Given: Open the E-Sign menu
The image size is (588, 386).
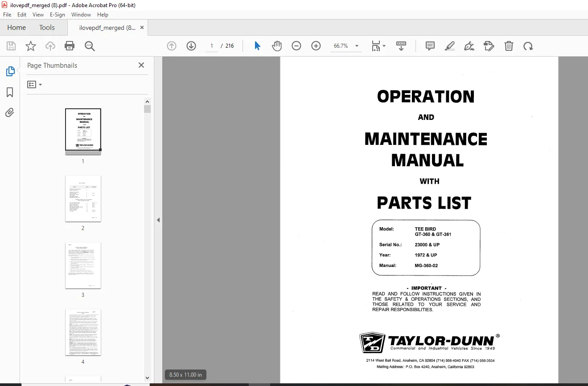Looking at the screenshot, I should [58, 15].
